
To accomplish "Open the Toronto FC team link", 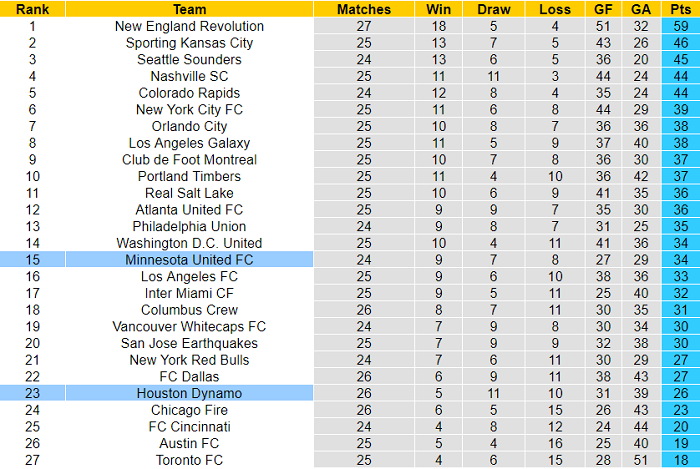I will 189,460.
